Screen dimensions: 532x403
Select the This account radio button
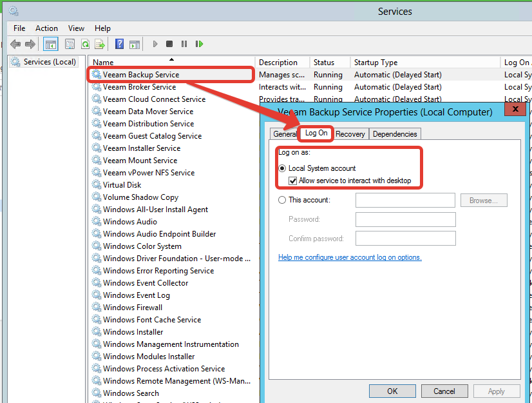pyautogui.click(x=282, y=200)
